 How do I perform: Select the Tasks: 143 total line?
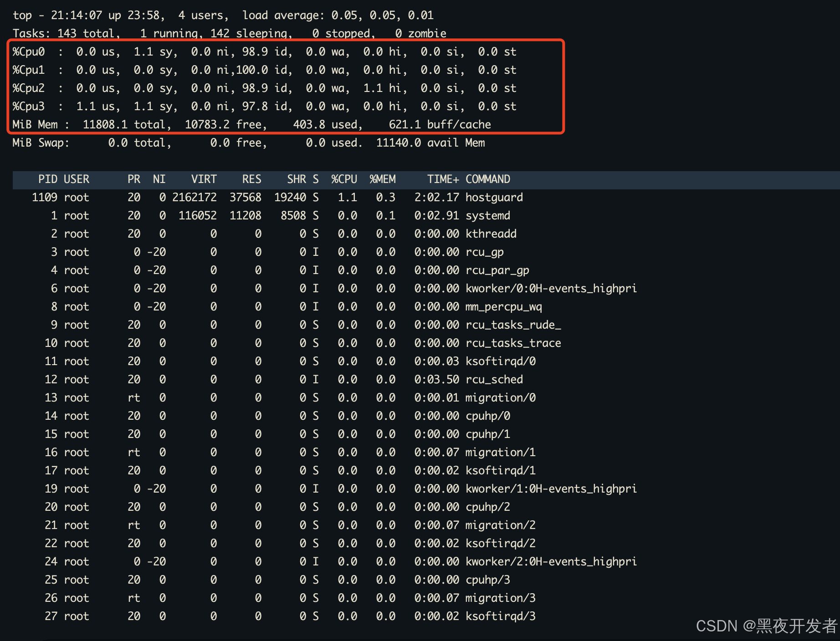(x=230, y=33)
